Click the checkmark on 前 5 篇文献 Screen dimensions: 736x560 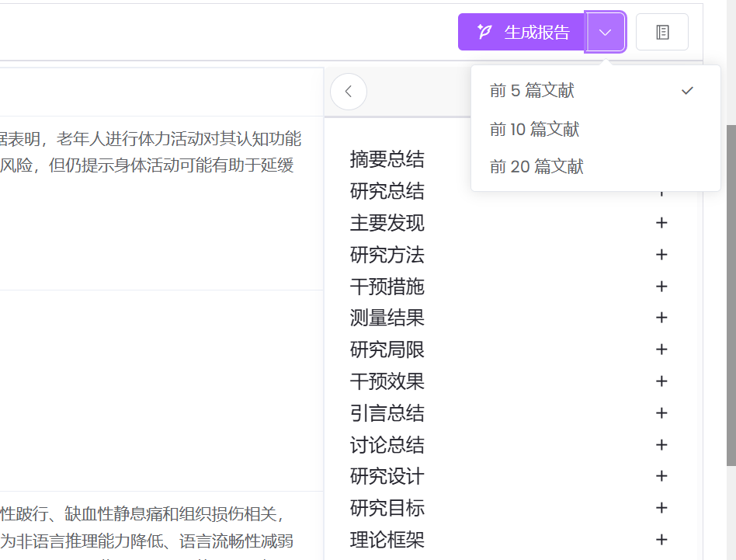tap(686, 90)
